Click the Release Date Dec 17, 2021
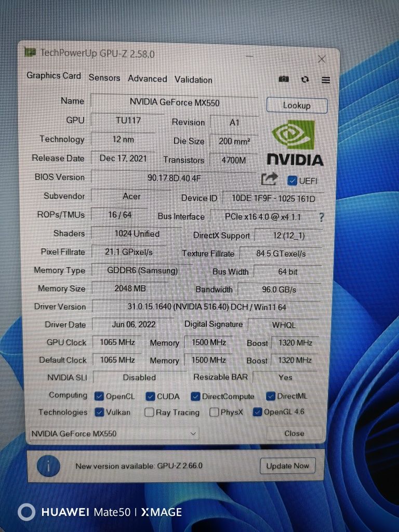This screenshot has height=532, width=399. [123, 158]
